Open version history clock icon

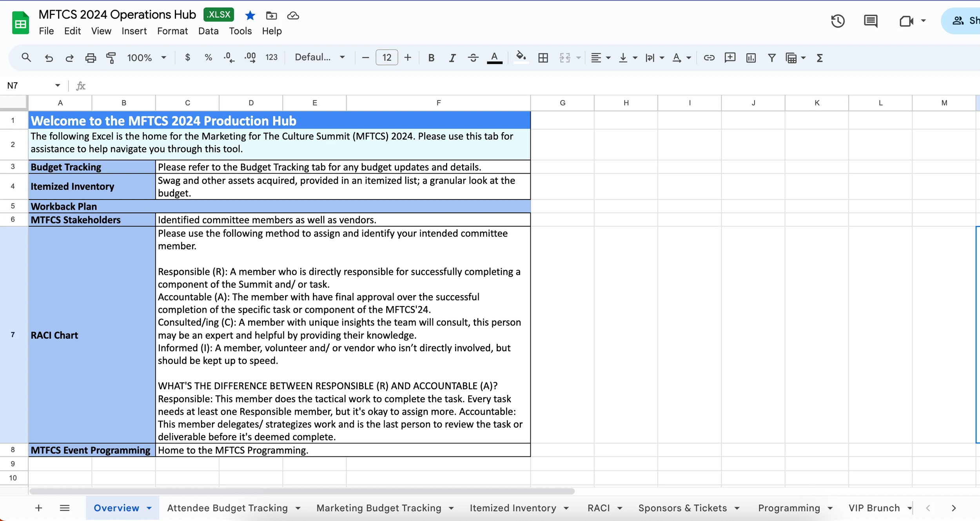click(838, 21)
